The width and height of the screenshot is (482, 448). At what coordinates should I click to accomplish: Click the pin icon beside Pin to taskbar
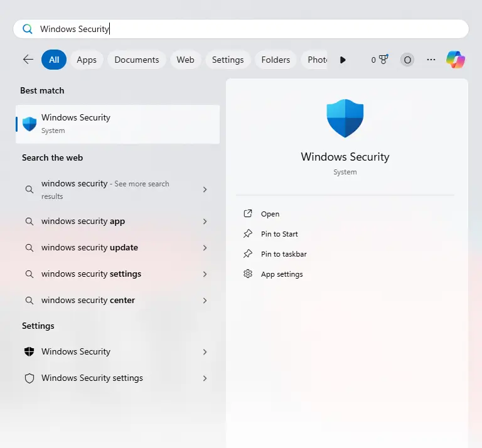pyautogui.click(x=248, y=254)
